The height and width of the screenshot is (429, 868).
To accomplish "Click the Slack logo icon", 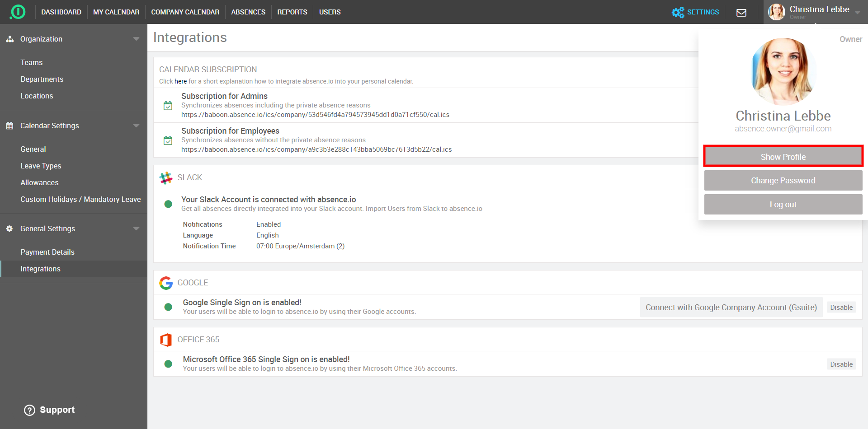I will click(166, 178).
